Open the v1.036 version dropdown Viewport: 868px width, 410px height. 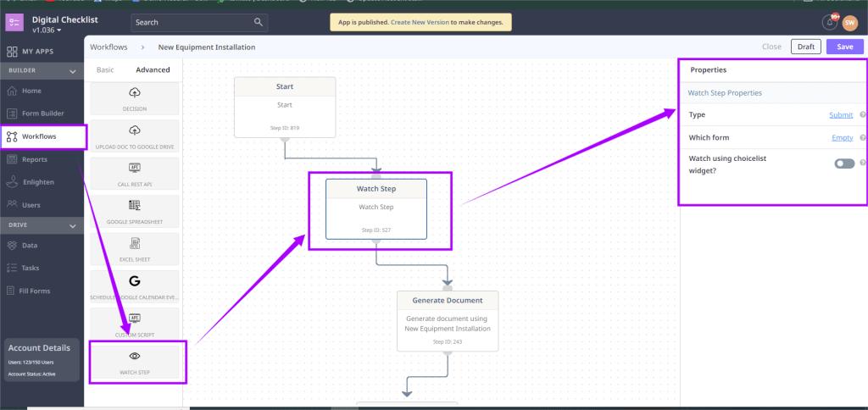[x=47, y=30]
